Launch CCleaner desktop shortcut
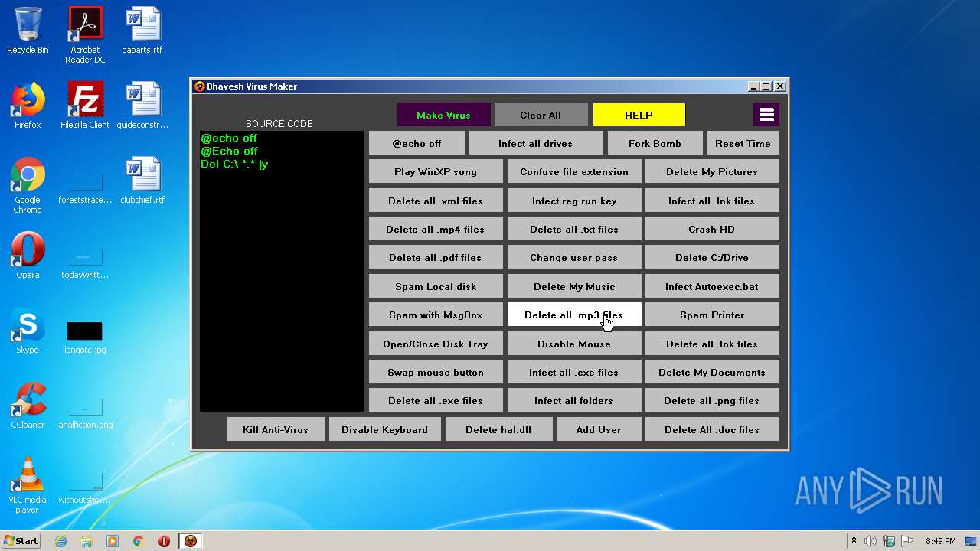980x551 pixels. (x=28, y=406)
